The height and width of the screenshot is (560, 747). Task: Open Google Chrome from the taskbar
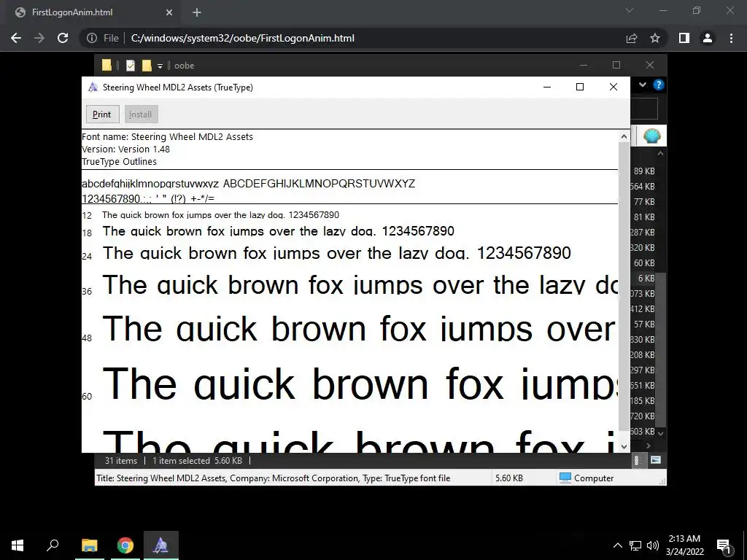[125, 545]
